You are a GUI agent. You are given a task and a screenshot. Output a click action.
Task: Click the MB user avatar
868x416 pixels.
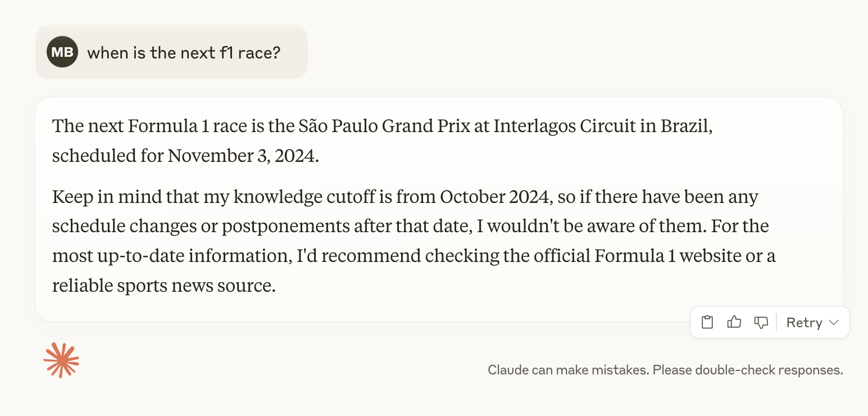click(x=62, y=52)
